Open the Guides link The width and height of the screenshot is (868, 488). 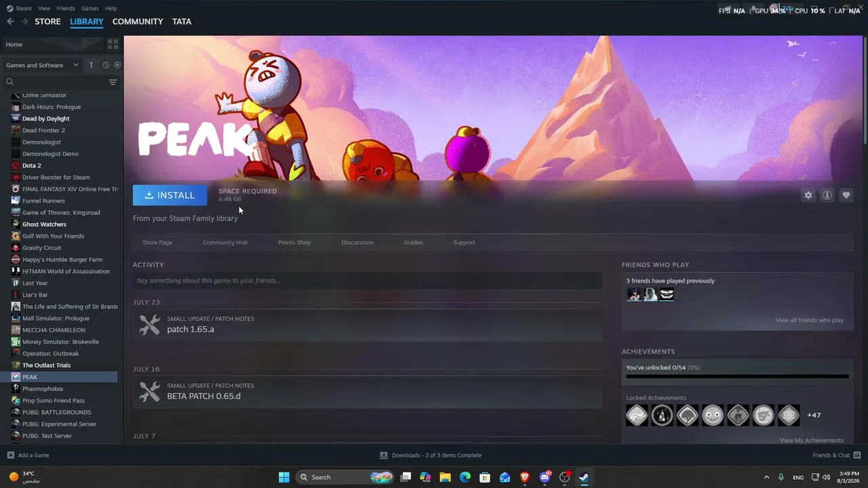413,243
